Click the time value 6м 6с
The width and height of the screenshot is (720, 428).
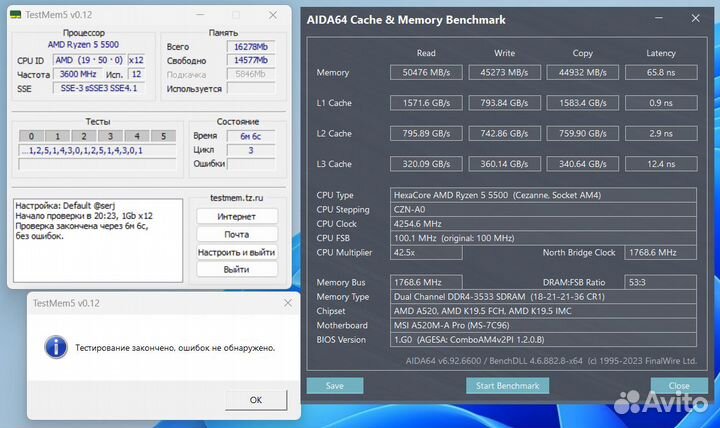point(251,136)
